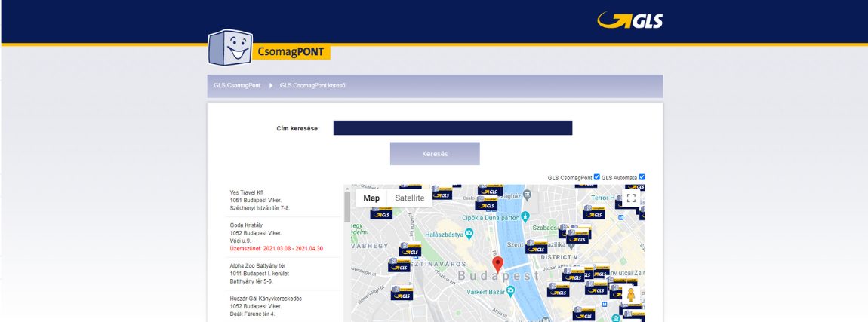Click the Cím keresése address input field

pyautogui.click(x=452, y=128)
